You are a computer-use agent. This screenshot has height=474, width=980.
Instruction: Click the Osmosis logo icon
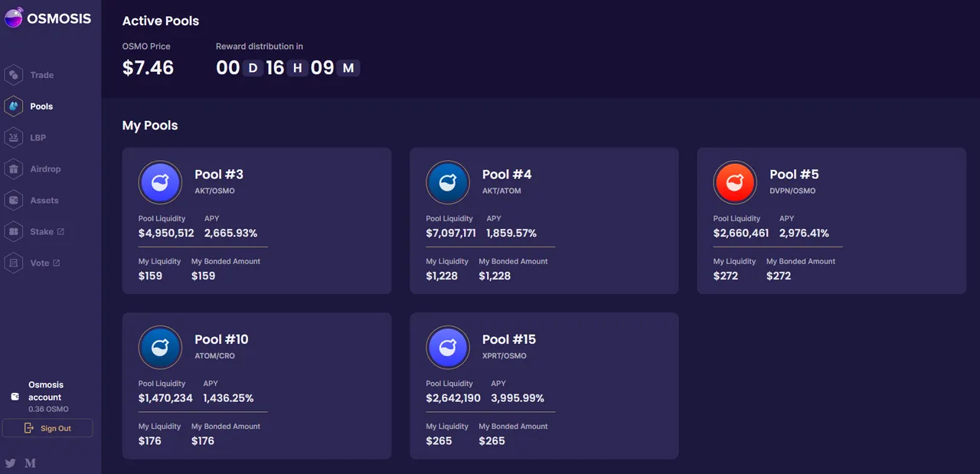pos(13,18)
